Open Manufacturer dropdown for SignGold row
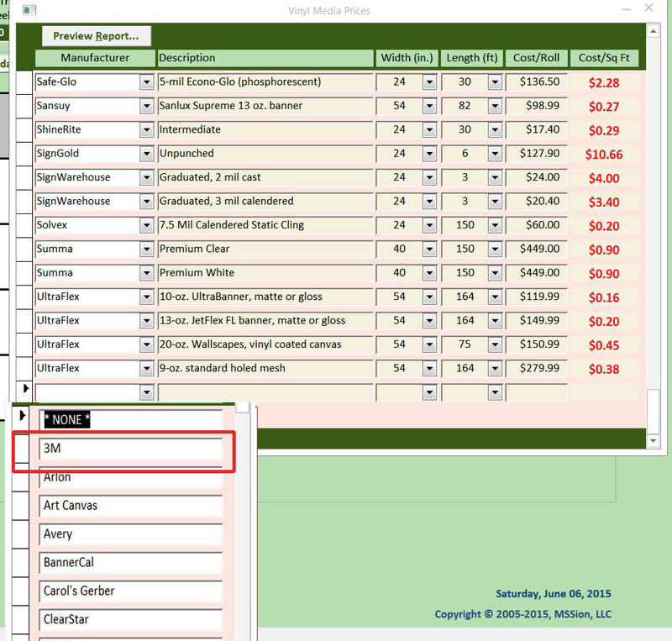This screenshot has height=641, width=672. (x=146, y=154)
